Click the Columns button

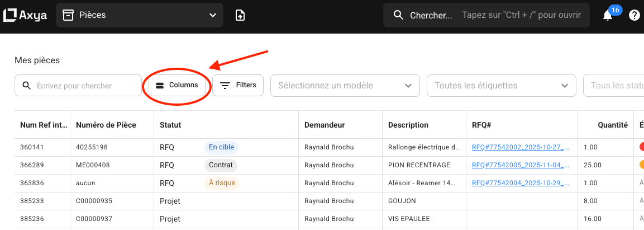click(177, 86)
